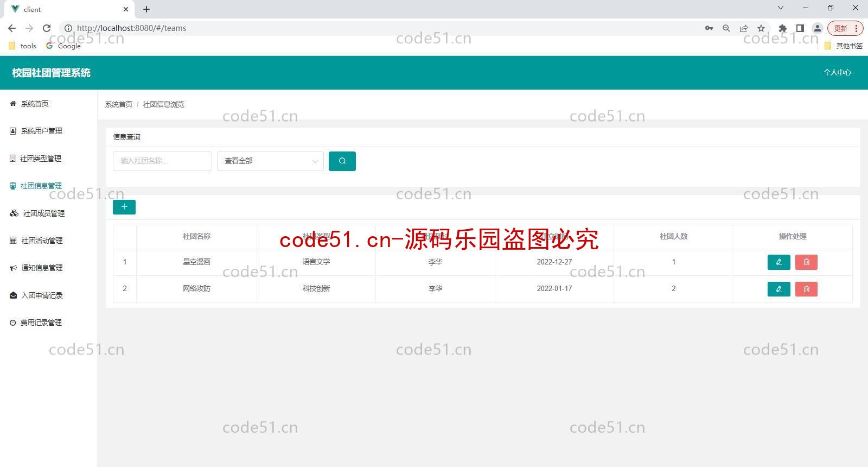The image size is (868, 467).
Task: Close the client browser tab
Action: point(126,9)
